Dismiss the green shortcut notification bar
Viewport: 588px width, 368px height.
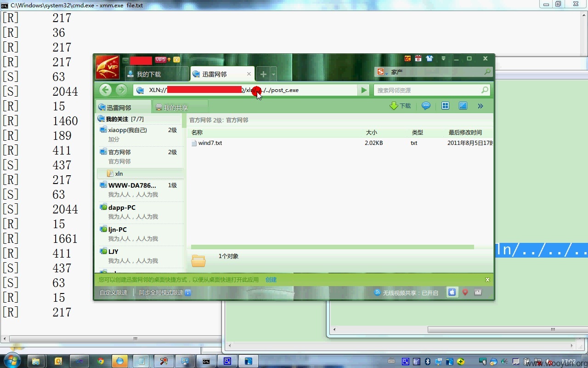487,280
